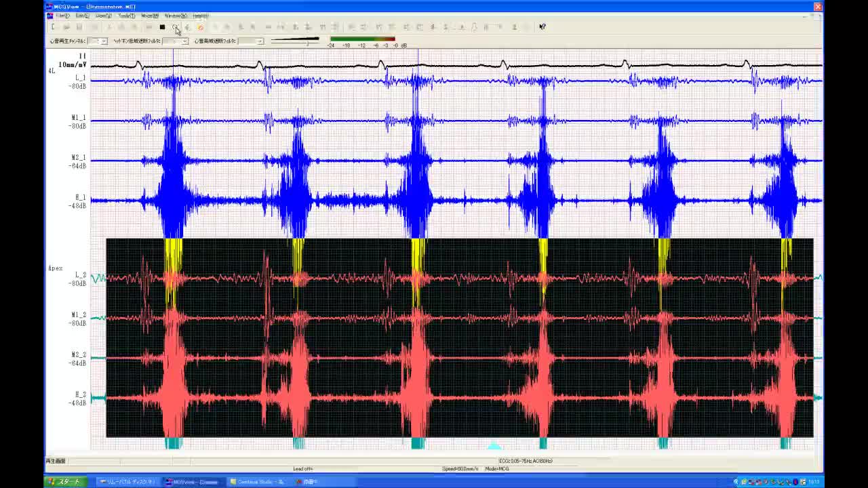
Task: Open the Tools menu
Action: 126,16
